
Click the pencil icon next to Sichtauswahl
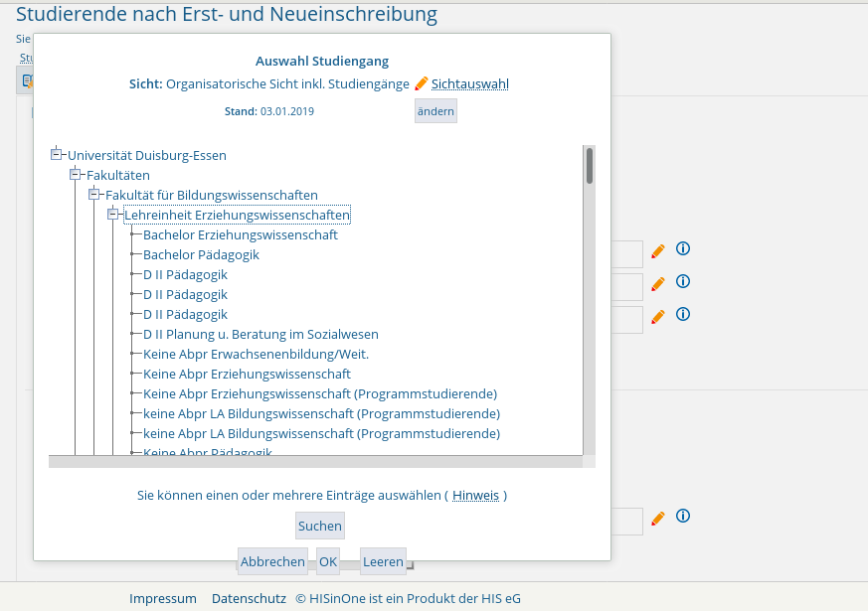[x=422, y=83]
